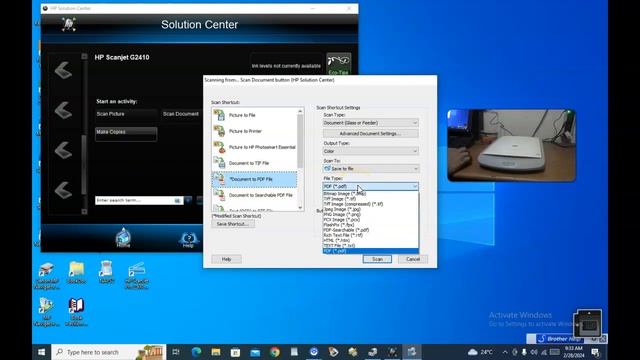Select the Document to Searchable PDF File label

261,196
